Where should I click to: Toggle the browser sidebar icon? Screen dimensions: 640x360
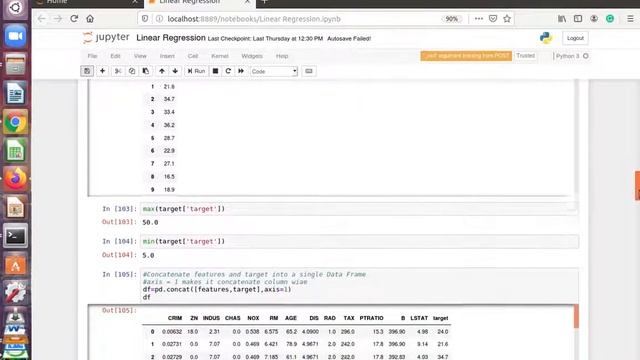coord(578,19)
